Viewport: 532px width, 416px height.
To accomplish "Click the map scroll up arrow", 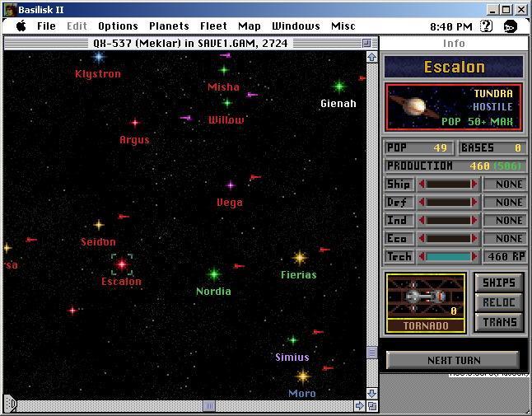I will (371, 58).
